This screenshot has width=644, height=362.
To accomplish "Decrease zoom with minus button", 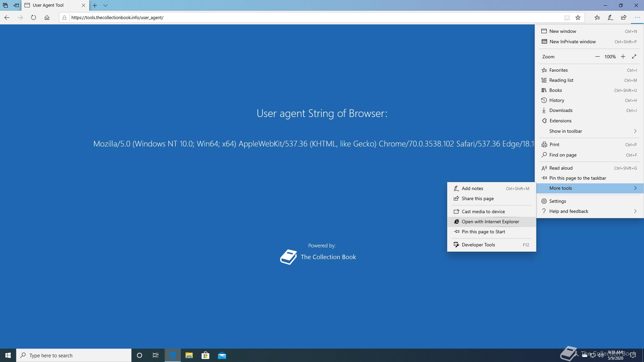I will tap(597, 57).
